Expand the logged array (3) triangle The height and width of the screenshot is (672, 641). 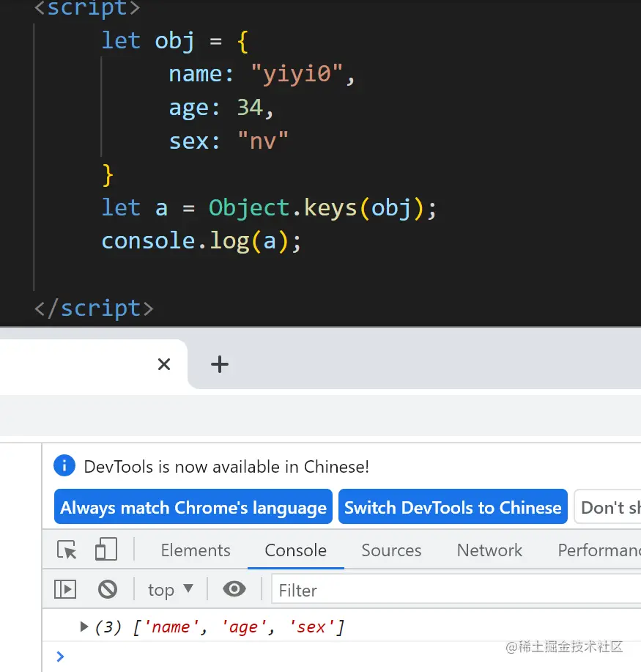[84, 627]
